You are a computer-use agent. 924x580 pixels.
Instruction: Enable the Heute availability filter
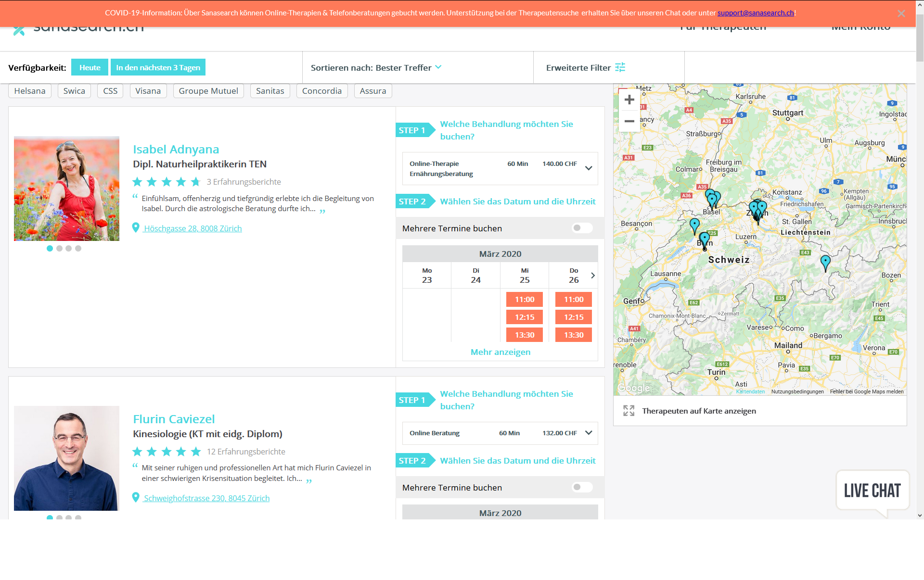point(90,67)
